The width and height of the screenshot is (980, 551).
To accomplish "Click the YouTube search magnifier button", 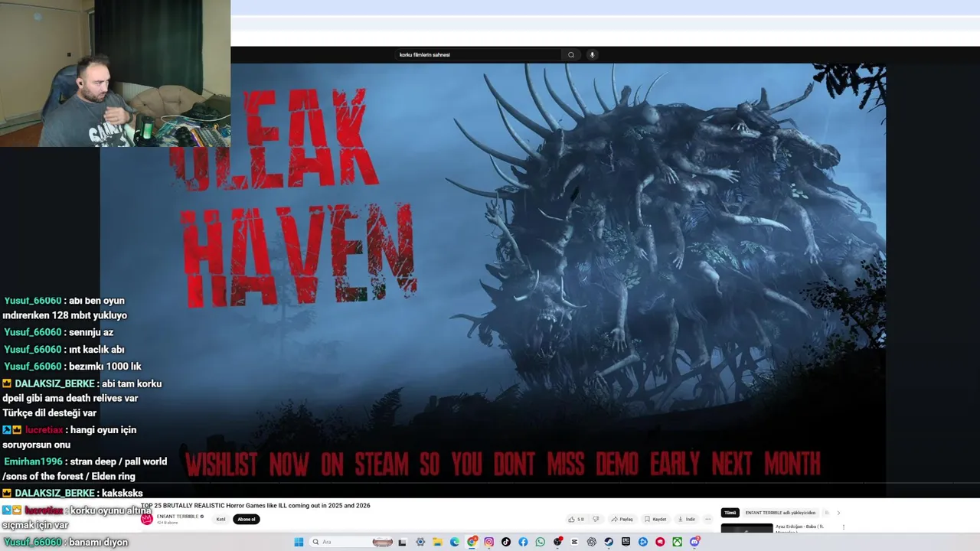I will [x=570, y=54].
